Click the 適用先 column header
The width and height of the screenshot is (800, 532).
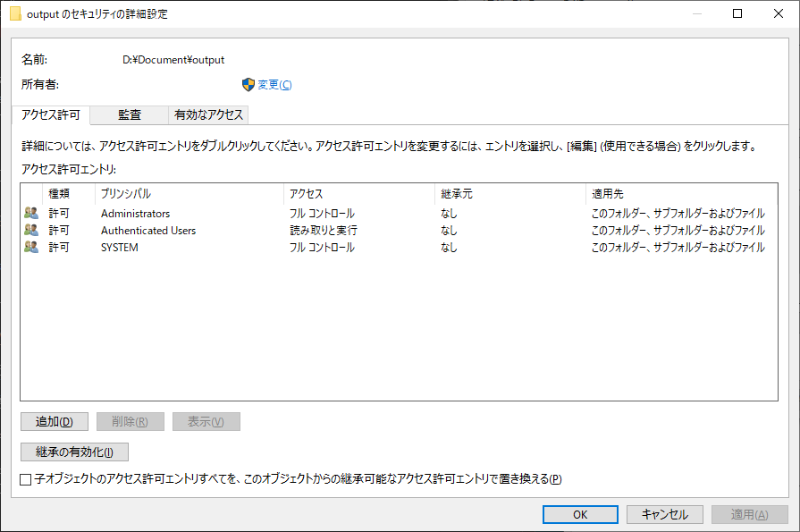[679, 193]
